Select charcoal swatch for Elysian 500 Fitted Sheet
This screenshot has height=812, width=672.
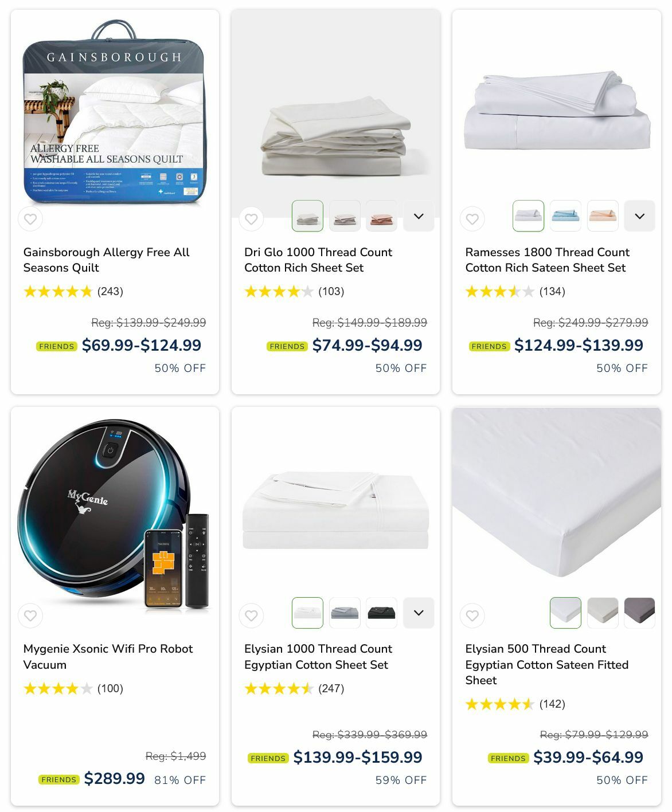[639, 613]
